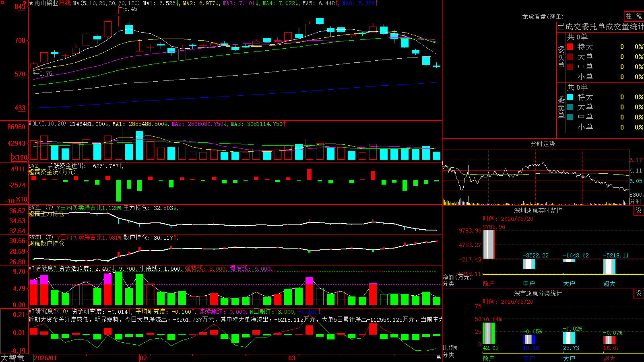Screen dimensions: 644x362
Task: Click the 5.75 low price annotation
Action: point(45,74)
